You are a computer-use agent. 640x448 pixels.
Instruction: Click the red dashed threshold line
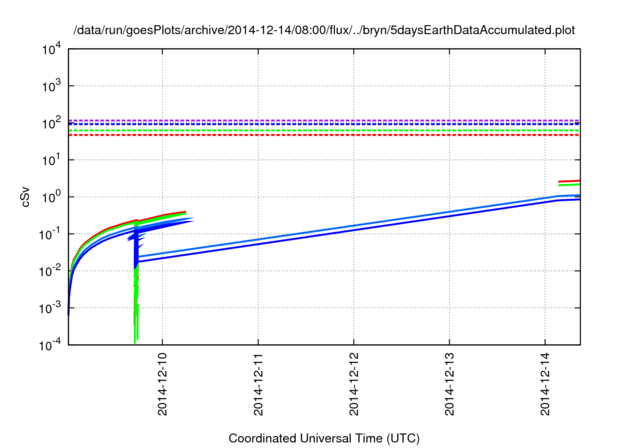coord(324,135)
